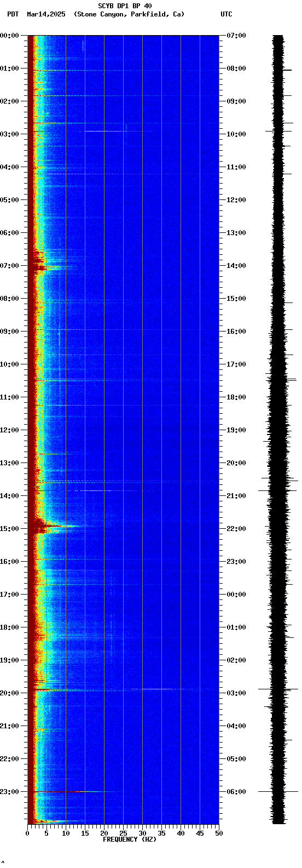Click the PDT time label '20:00'

pos(9,693)
